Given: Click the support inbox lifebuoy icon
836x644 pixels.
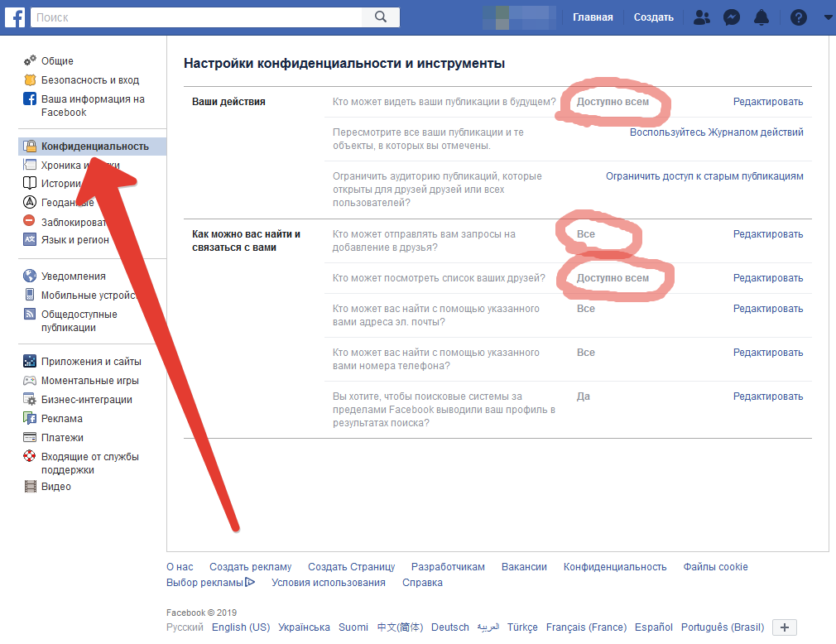Looking at the screenshot, I should [x=30, y=456].
